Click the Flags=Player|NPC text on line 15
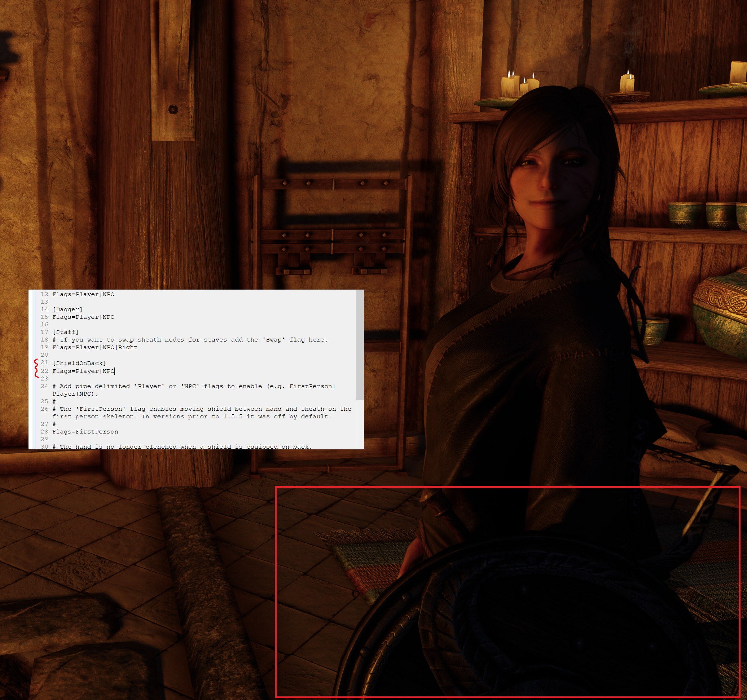Image resolution: width=747 pixels, height=700 pixels. click(83, 317)
